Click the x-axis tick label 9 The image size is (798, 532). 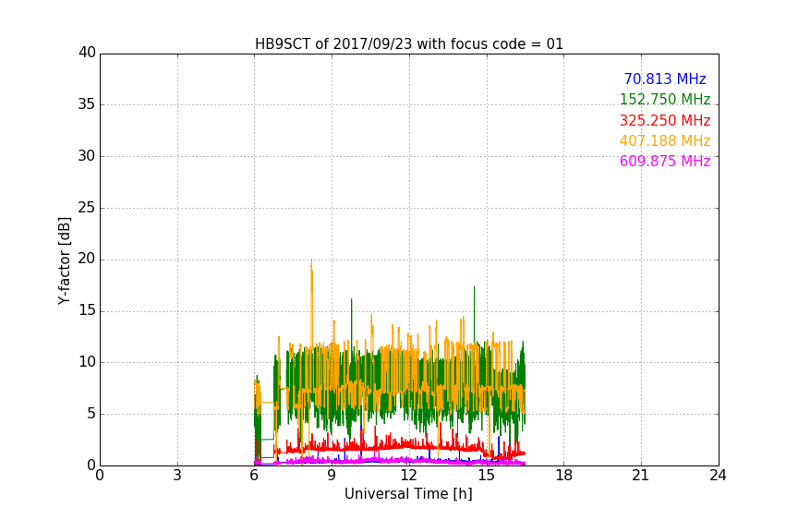pyautogui.click(x=332, y=476)
